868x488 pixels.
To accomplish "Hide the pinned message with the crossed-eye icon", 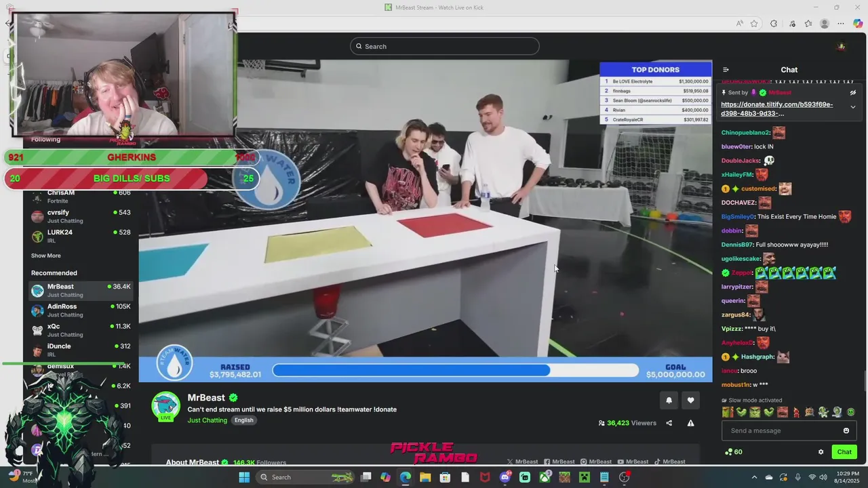I will (x=853, y=92).
